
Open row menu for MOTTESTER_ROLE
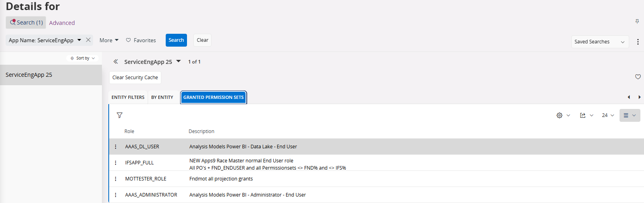click(116, 179)
